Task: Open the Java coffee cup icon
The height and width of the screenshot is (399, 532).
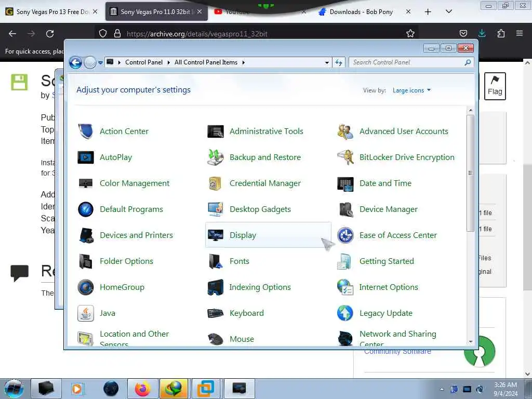Action: click(x=86, y=313)
